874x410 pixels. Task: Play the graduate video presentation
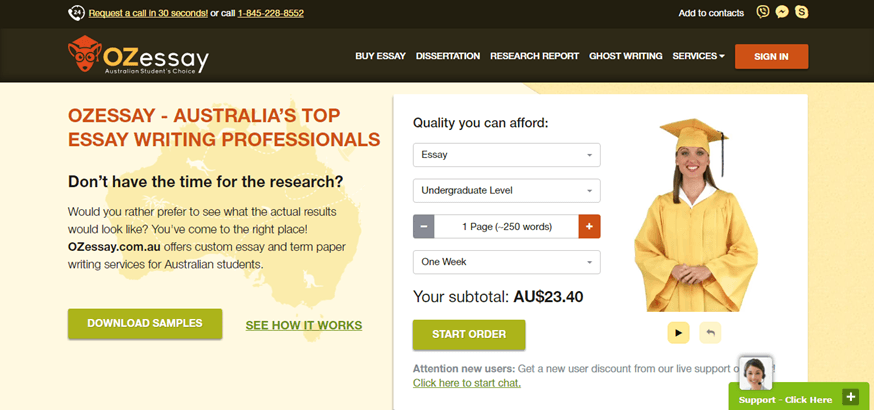[x=678, y=333]
